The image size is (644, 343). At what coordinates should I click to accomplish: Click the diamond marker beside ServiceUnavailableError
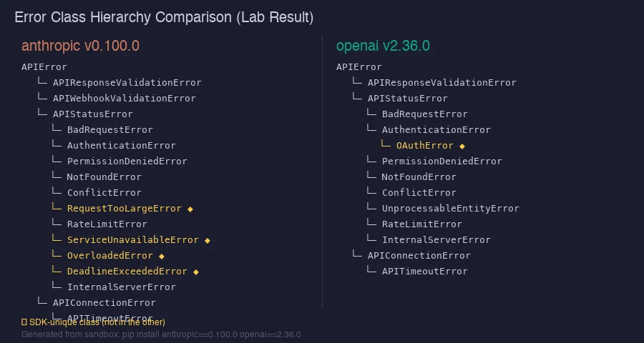click(208, 240)
